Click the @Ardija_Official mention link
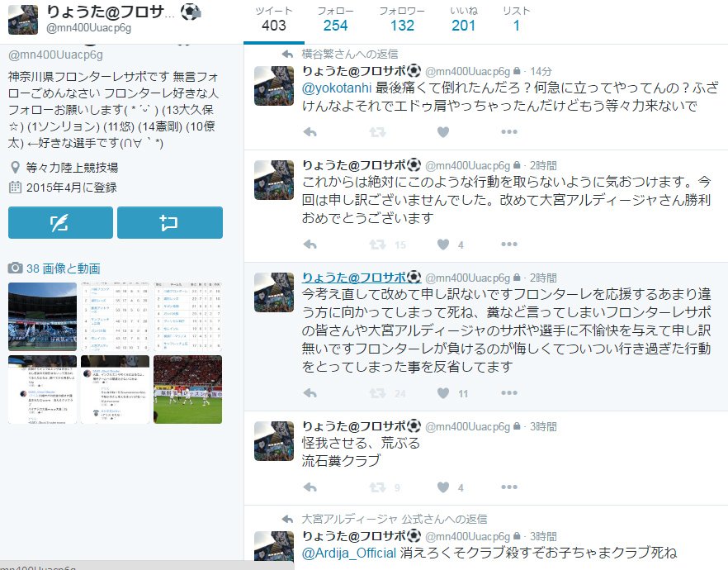The image size is (728, 570). (349, 553)
